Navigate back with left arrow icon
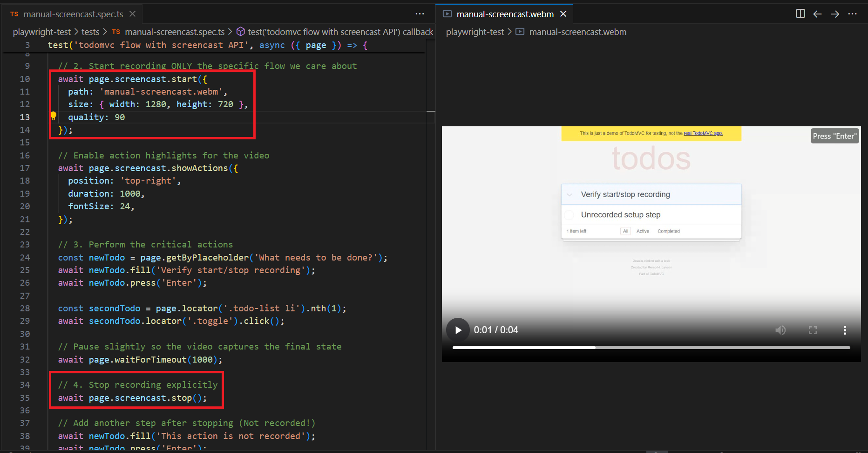This screenshot has width=868, height=453. coord(817,14)
